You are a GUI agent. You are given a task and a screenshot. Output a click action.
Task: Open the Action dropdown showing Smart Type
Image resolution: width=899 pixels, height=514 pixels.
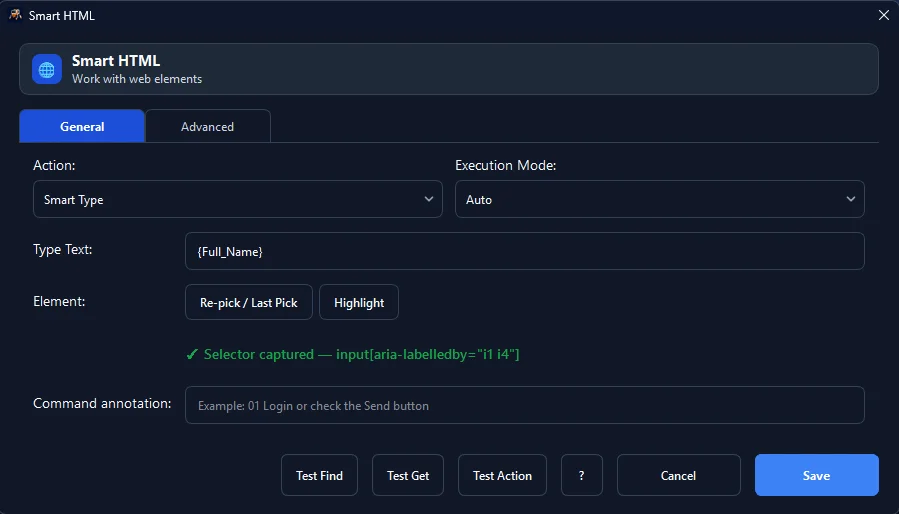point(238,199)
